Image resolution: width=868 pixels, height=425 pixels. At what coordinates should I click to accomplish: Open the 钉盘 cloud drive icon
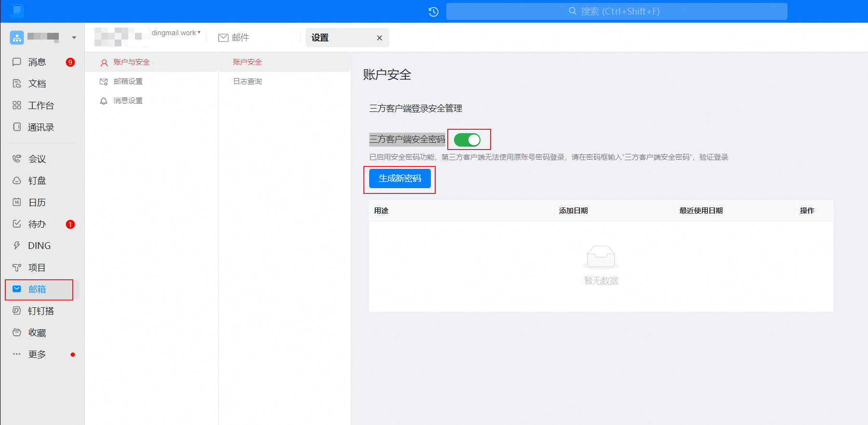tap(17, 180)
